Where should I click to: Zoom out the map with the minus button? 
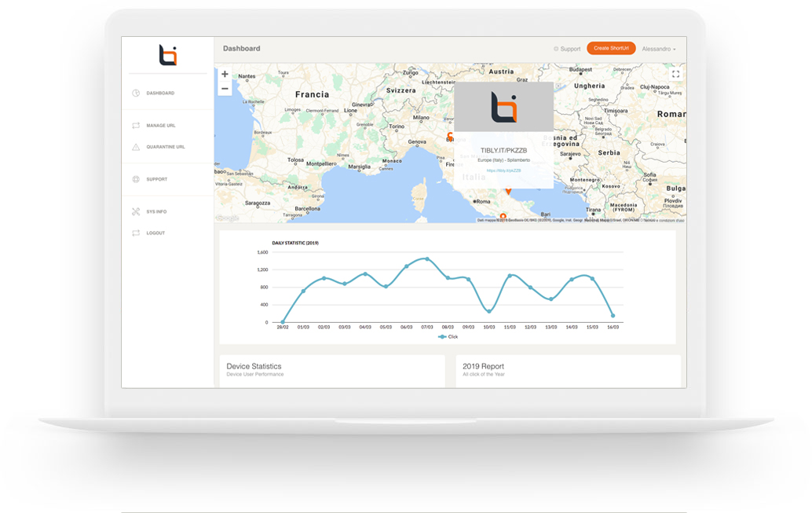tap(225, 89)
